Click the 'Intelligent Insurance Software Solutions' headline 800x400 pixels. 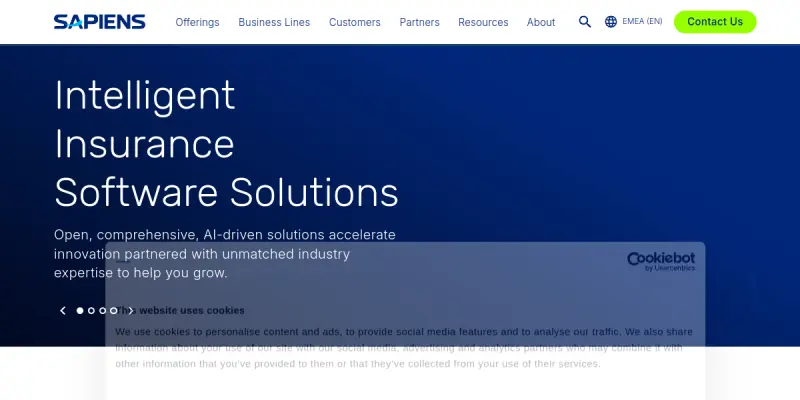226,143
